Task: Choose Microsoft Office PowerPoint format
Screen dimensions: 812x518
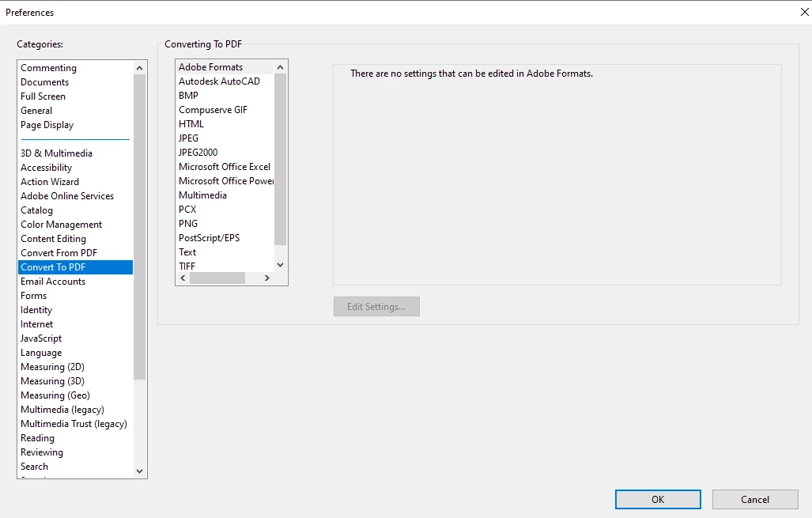Action: coord(226,181)
